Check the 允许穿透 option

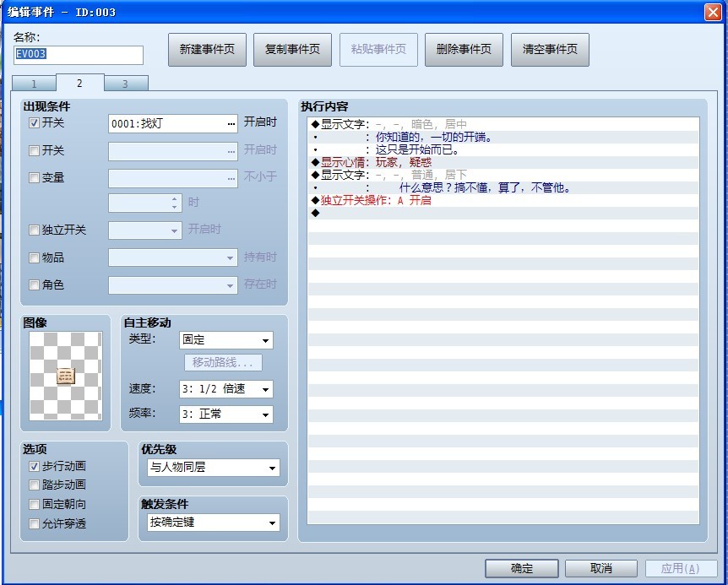click(x=34, y=523)
